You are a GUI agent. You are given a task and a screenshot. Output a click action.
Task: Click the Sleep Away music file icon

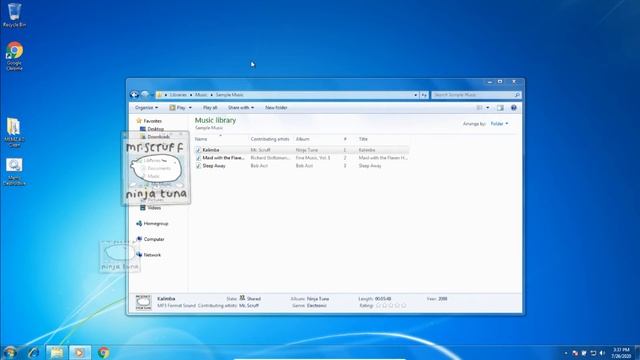click(x=198, y=166)
